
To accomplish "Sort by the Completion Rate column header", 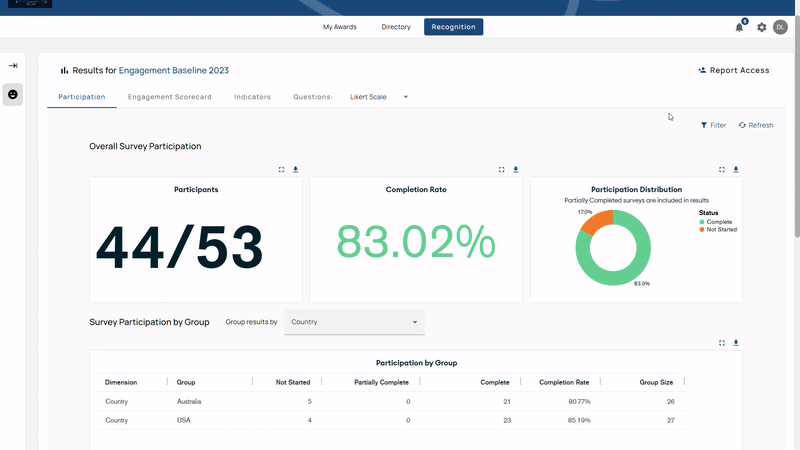I will 564,382.
